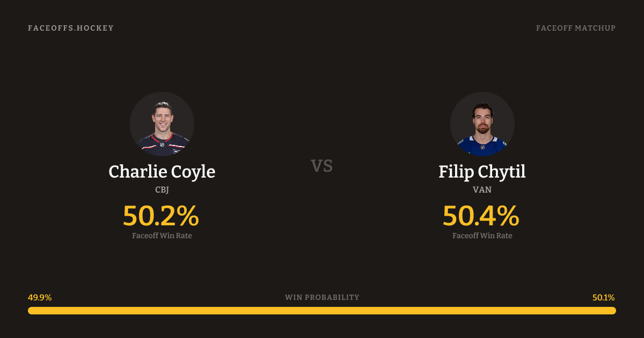This screenshot has height=338, width=644.
Task: Click Filip Chytil's headshot photo
Action: coord(482,123)
